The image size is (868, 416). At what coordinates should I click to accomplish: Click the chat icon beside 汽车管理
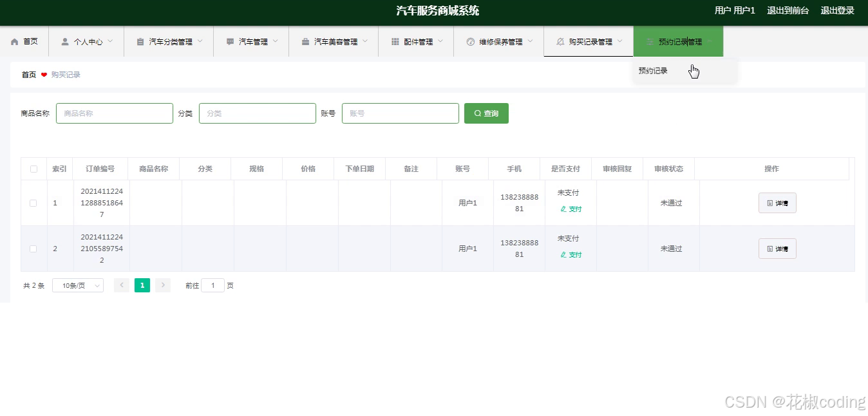point(230,41)
